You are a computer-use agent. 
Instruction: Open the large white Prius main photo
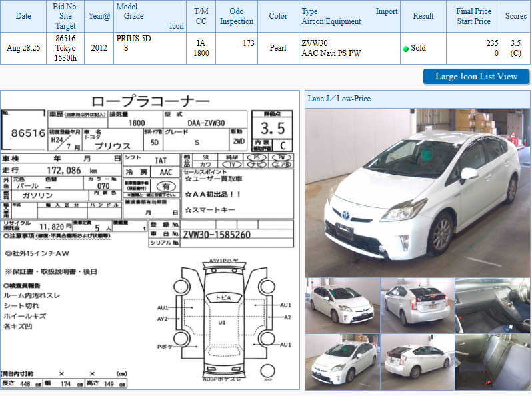point(417,192)
